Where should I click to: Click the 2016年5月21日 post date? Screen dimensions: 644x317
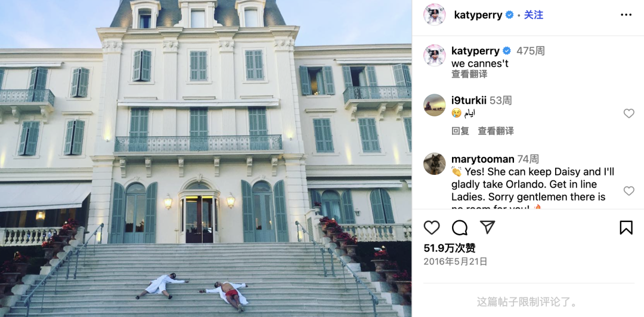[456, 261]
